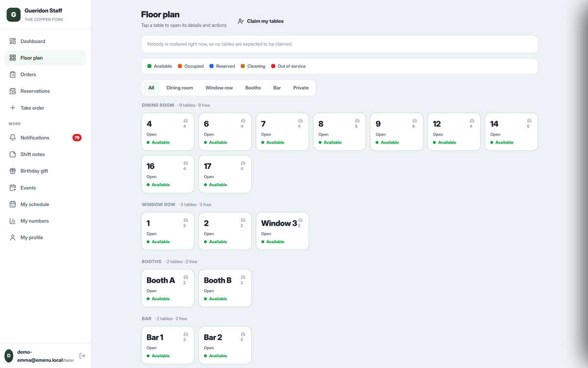Click the Claim my tables person icon
The width and height of the screenshot is (588, 368).
coord(241,21)
